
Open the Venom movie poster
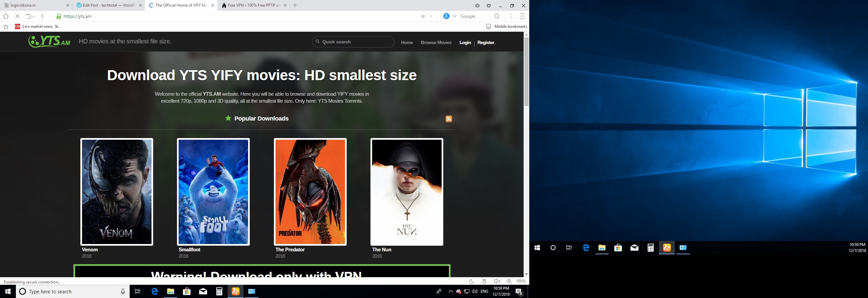click(116, 191)
